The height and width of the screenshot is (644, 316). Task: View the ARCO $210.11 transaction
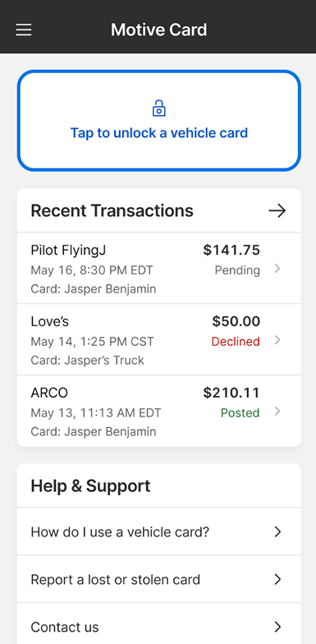pos(159,411)
